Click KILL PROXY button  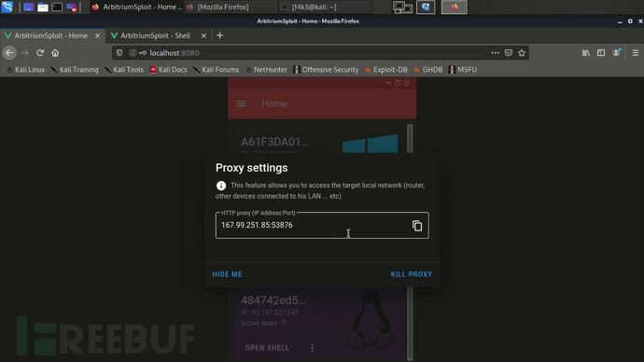point(411,274)
